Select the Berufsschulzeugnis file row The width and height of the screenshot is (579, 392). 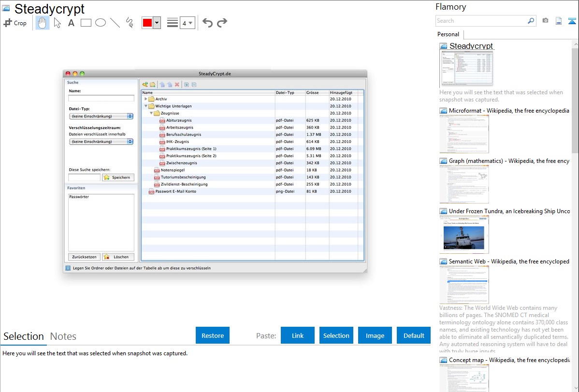click(x=253, y=134)
